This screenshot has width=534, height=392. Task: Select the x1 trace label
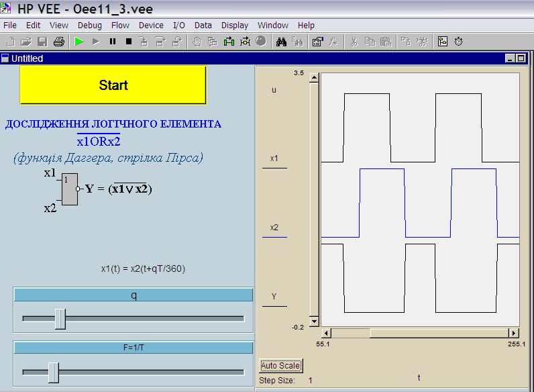pos(274,159)
